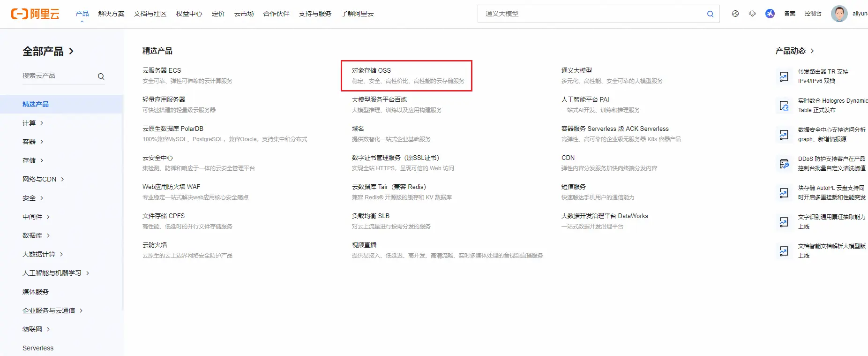Expand the 全部产品 arrow
Screen dimensions: 868x356
pyautogui.click(x=71, y=51)
